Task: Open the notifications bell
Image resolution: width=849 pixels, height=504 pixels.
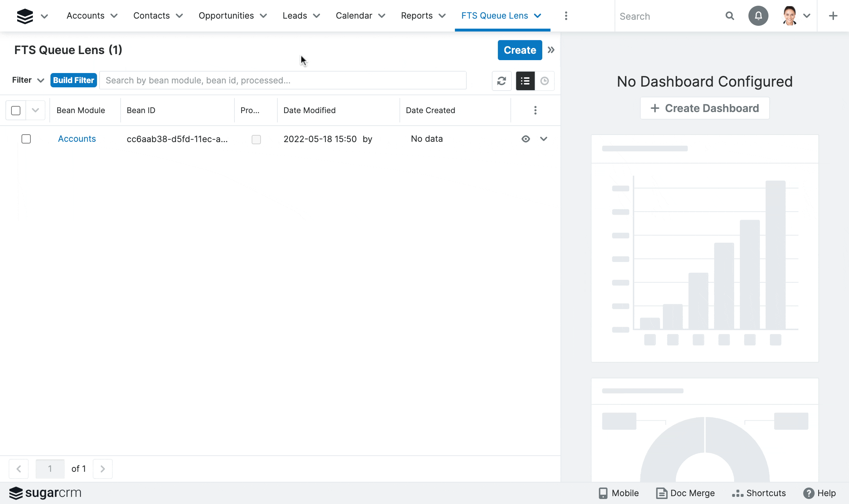Action: (x=758, y=16)
